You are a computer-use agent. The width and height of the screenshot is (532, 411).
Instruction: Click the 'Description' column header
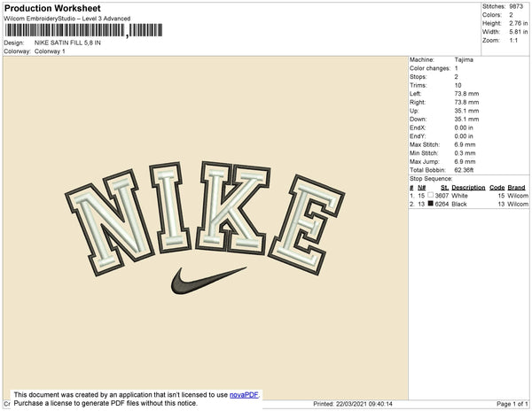pos(468,188)
